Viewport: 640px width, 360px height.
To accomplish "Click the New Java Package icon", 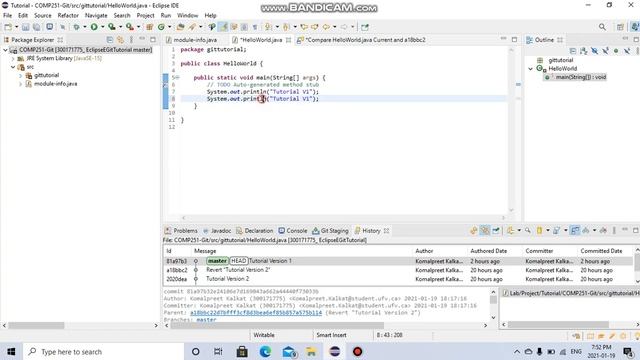I will tap(149, 27).
